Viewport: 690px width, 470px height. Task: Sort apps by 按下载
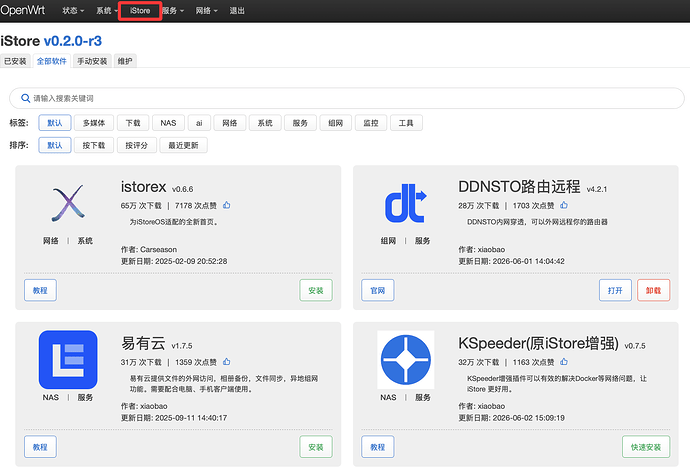94,145
